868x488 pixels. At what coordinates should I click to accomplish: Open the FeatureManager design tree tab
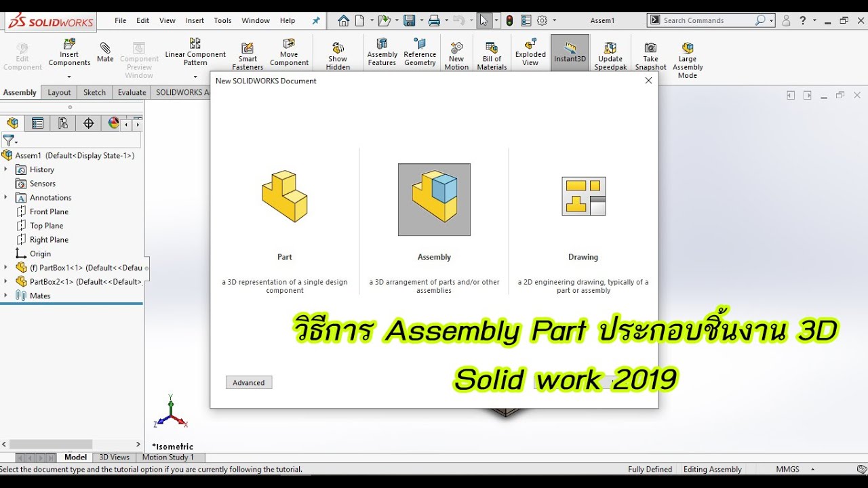12,123
